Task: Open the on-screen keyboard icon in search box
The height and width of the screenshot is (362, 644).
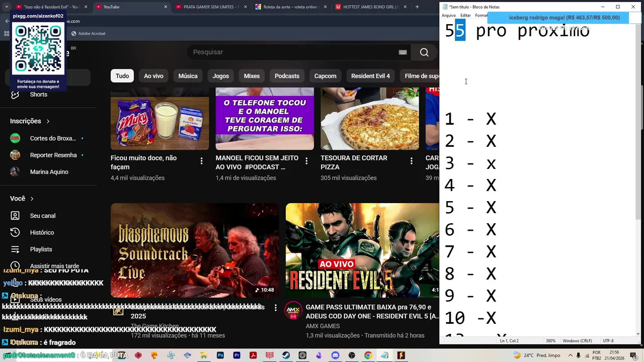Action: pyautogui.click(x=403, y=52)
